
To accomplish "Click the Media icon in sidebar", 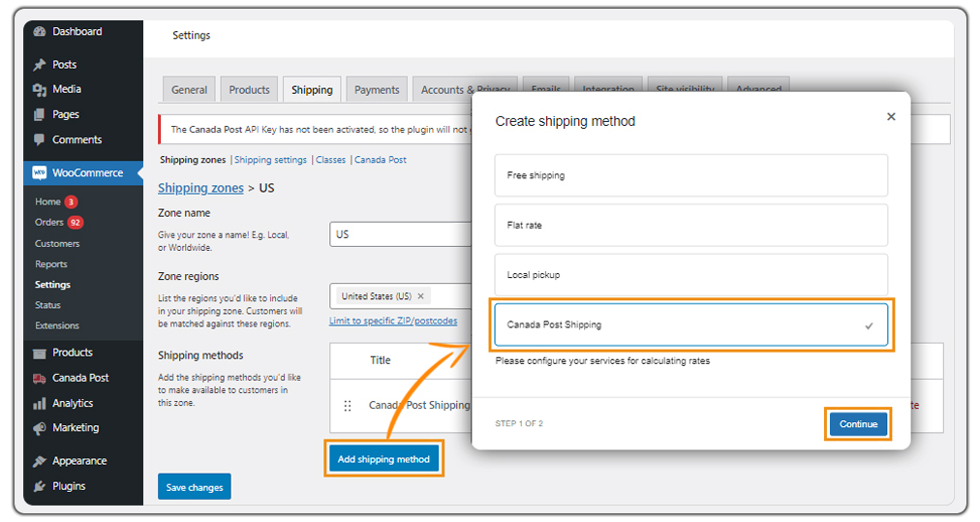I will coord(40,89).
